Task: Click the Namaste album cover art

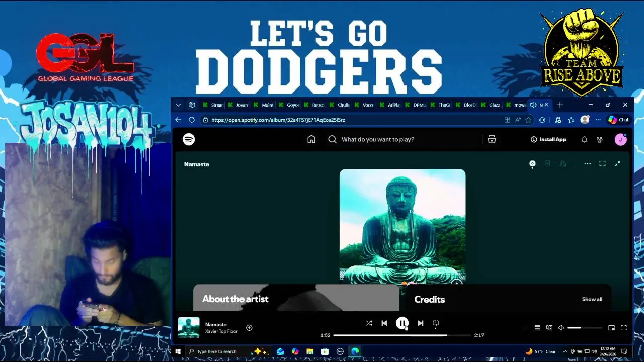Action: pyautogui.click(x=403, y=227)
